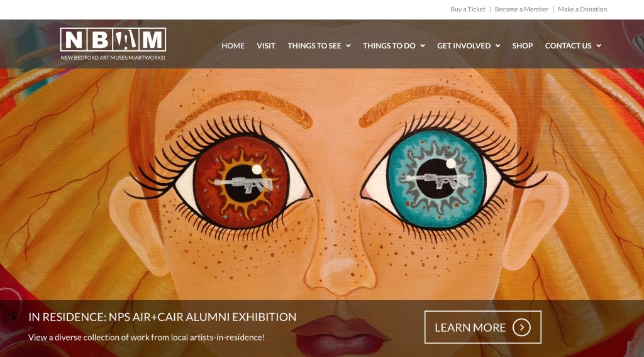
Task: Expand the Things To See chevron
Action: click(x=348, y=45)
